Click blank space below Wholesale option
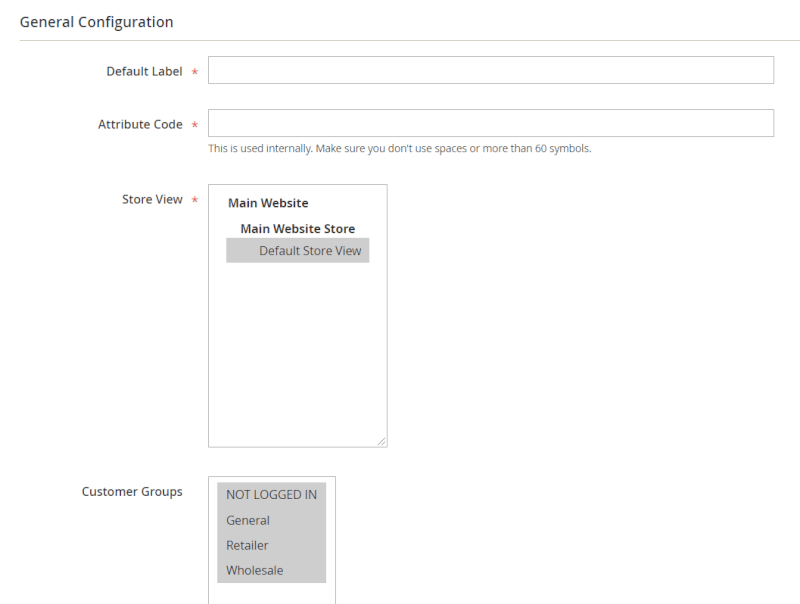Image resolution: width=800 pixels, height=604 pixels. point(271,593)
